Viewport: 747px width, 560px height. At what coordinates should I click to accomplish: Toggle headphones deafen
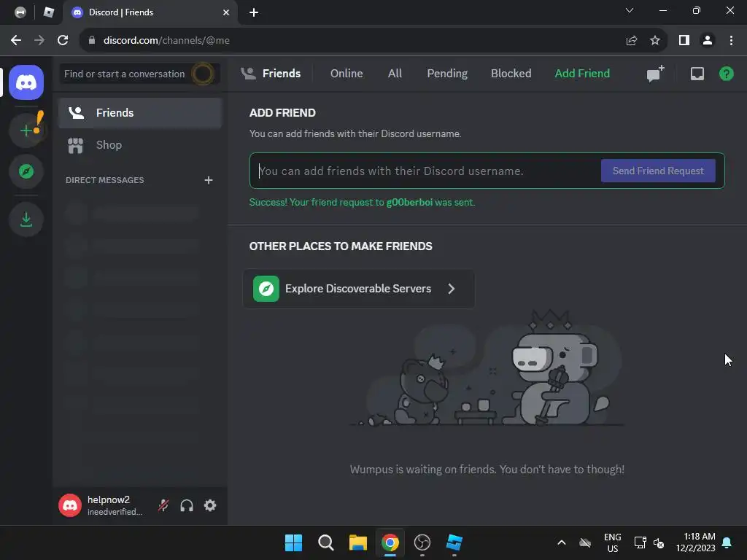pyautogui.click(x=187, y=505)
